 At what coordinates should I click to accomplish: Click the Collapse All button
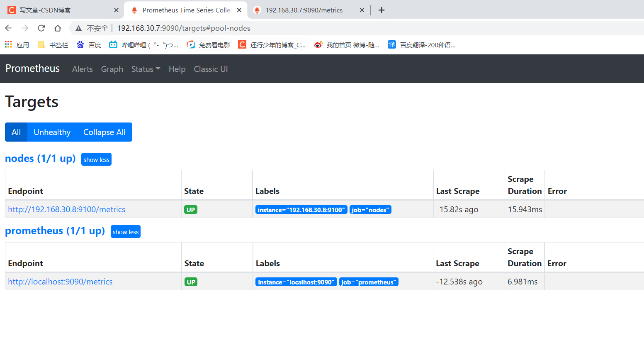[104, 132]
